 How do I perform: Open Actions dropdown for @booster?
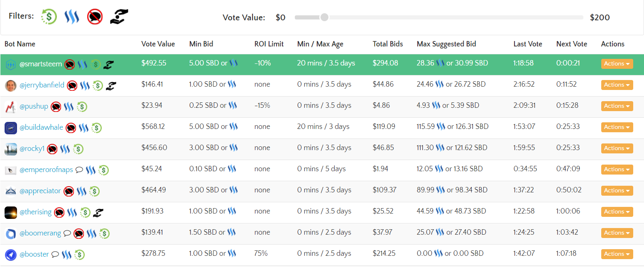[617, 254]
